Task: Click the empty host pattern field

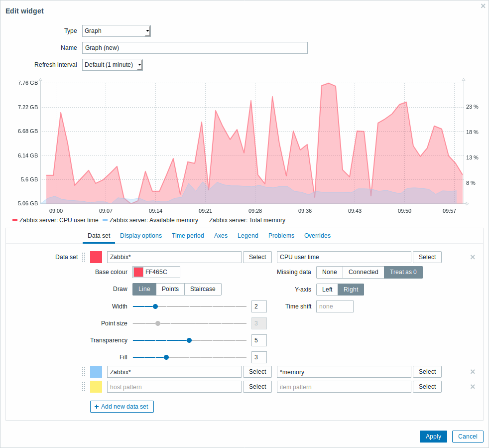Action: point(174,387)
